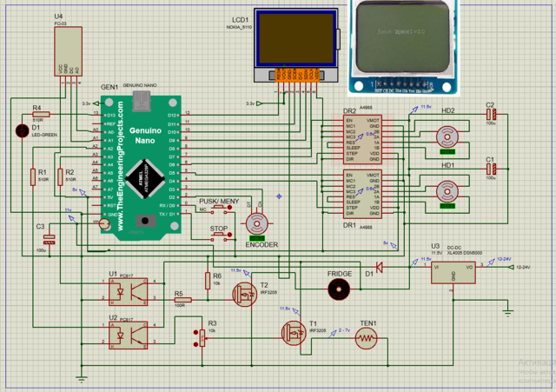Image resolution: width=556 pixels, height=392 pixels.
Task: Click stepper motor HD2
Action: click(447, 137)
